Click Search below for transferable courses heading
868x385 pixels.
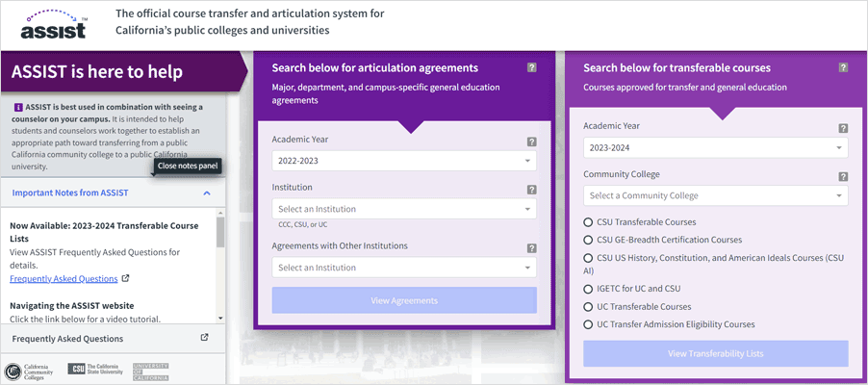(x=677, y=67)
